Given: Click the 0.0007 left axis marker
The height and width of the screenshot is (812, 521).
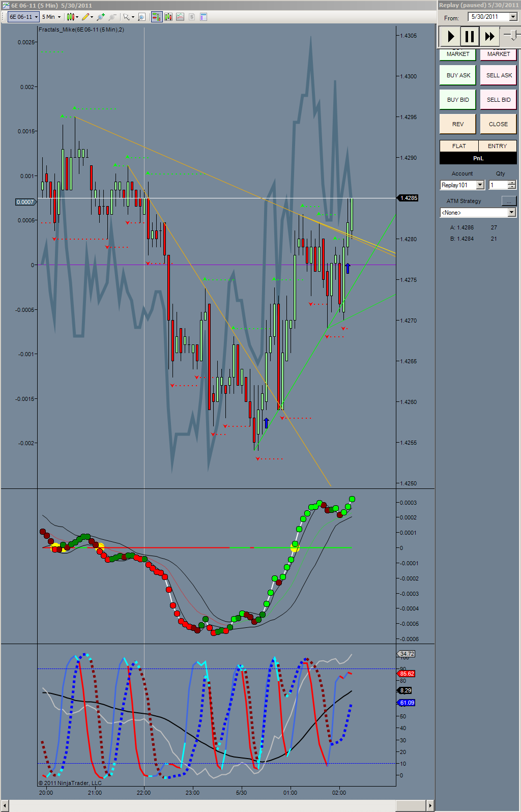Looking at the screenshot, I should pyautogui.click(x=25, y=202).
